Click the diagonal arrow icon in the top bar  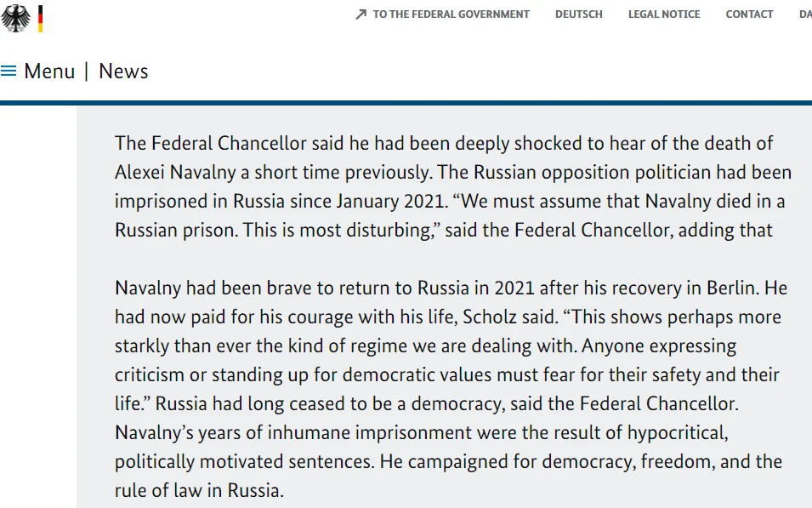point(361,14)
